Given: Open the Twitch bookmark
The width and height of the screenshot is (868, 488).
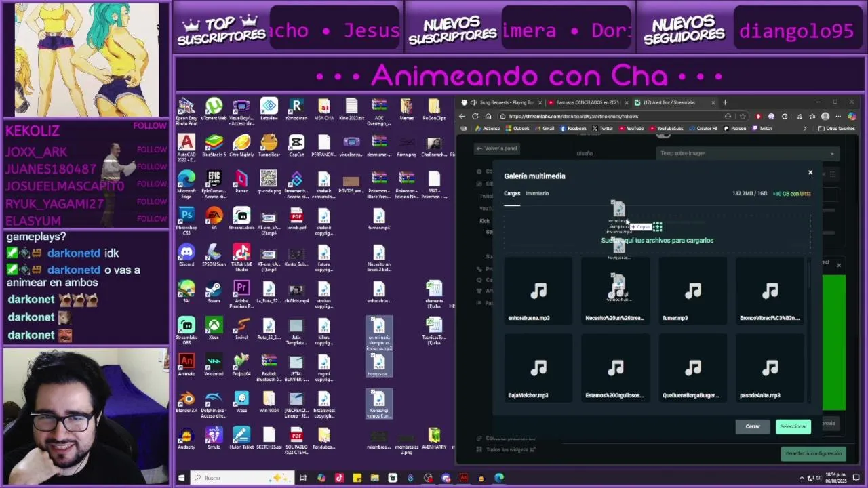Looking at the screenshot, I should click(x=762, y=129).
